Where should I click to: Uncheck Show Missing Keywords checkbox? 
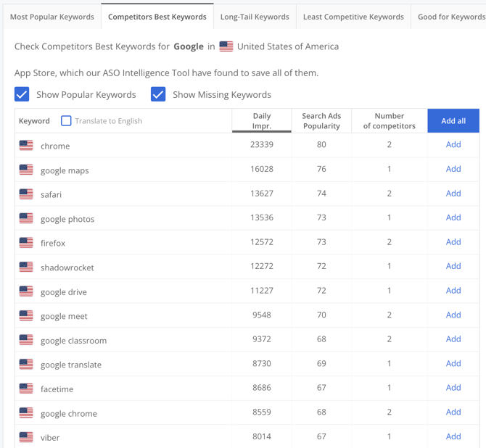pyautogui.click(x=158, y=94)
